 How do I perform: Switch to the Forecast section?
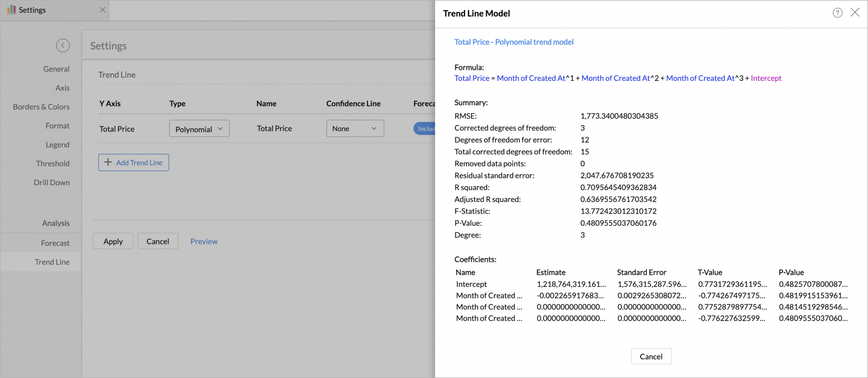click(55, 243)
